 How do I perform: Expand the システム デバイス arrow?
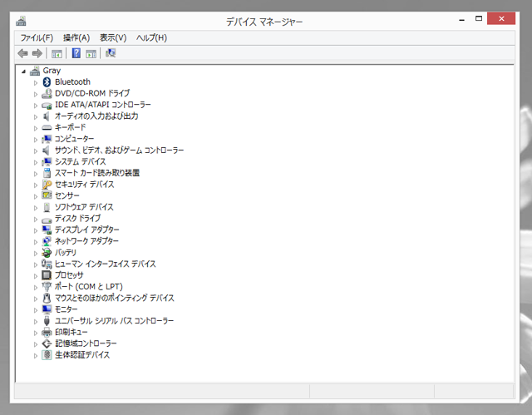click(36, 162)
